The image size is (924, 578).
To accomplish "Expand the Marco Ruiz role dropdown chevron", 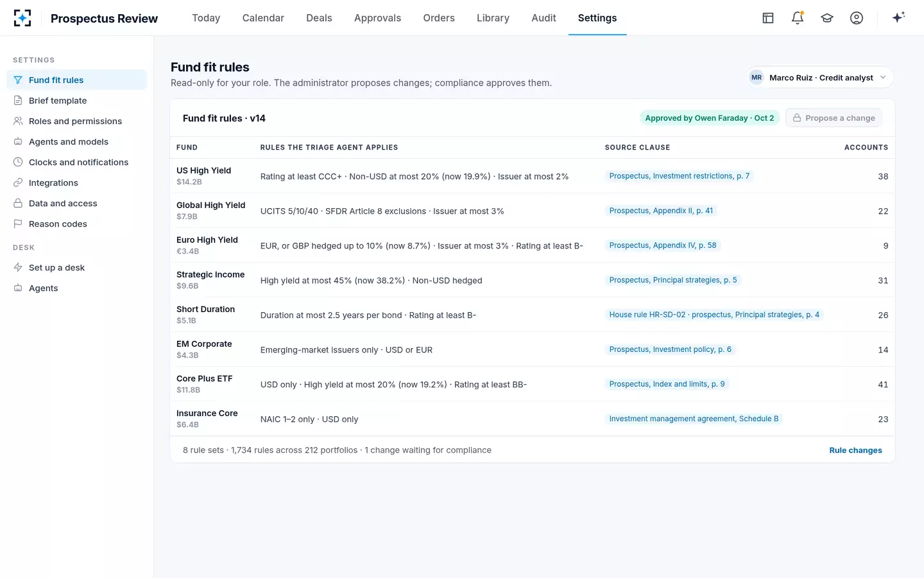I will (883, 78).
